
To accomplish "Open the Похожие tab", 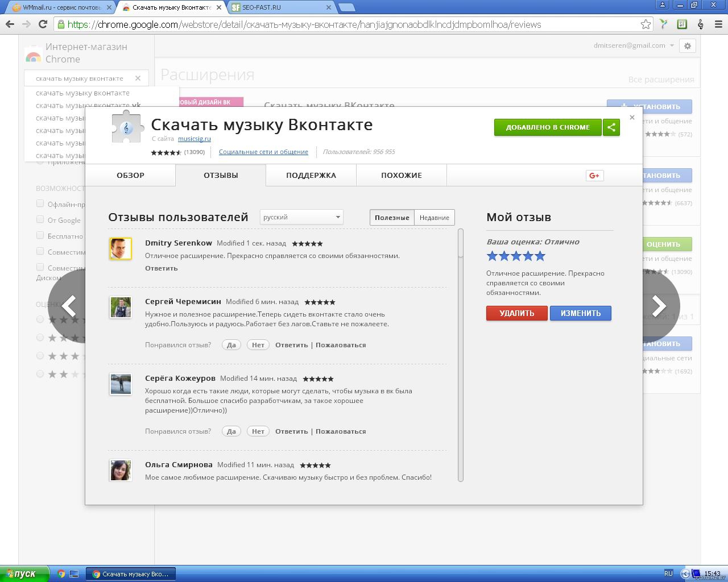I will coord(402,175).
